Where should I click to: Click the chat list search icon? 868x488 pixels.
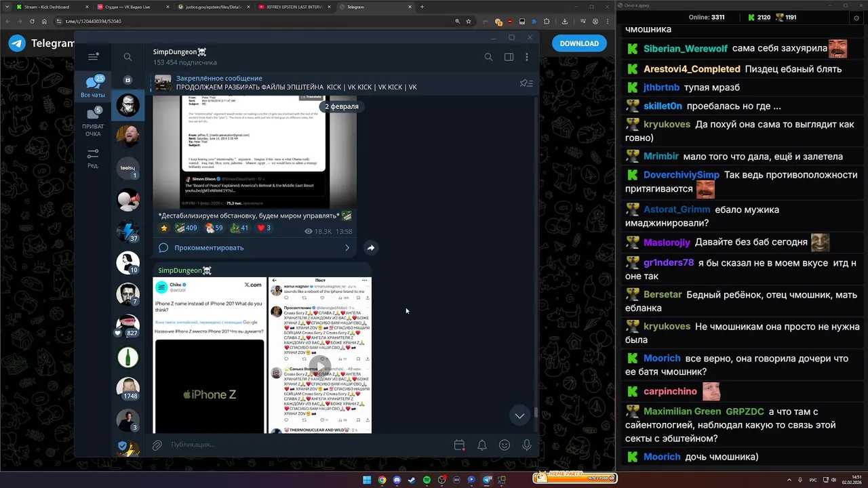(127, 57)
